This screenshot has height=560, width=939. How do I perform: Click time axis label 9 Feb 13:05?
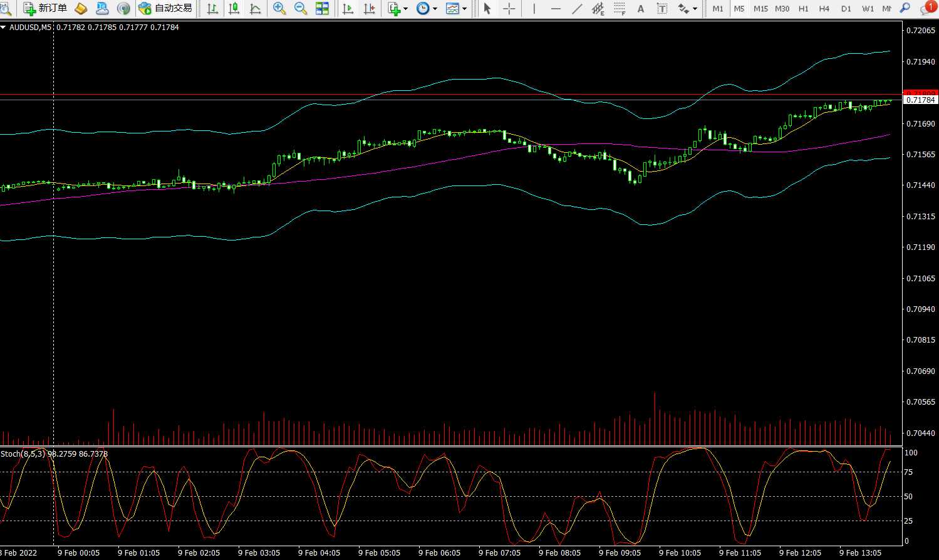(860, 552)
